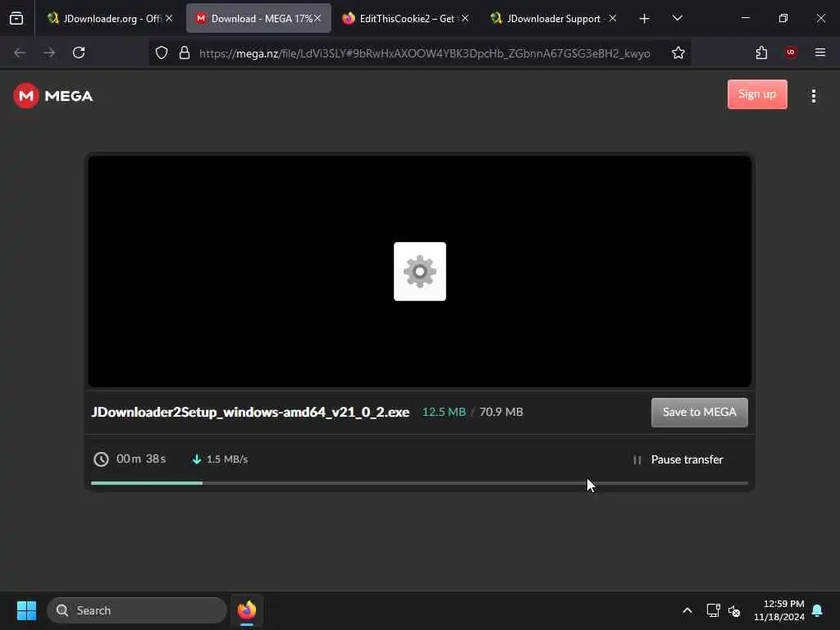Click the 70.9 MB total size text
The image size is (840, 630).
(501, 412)
